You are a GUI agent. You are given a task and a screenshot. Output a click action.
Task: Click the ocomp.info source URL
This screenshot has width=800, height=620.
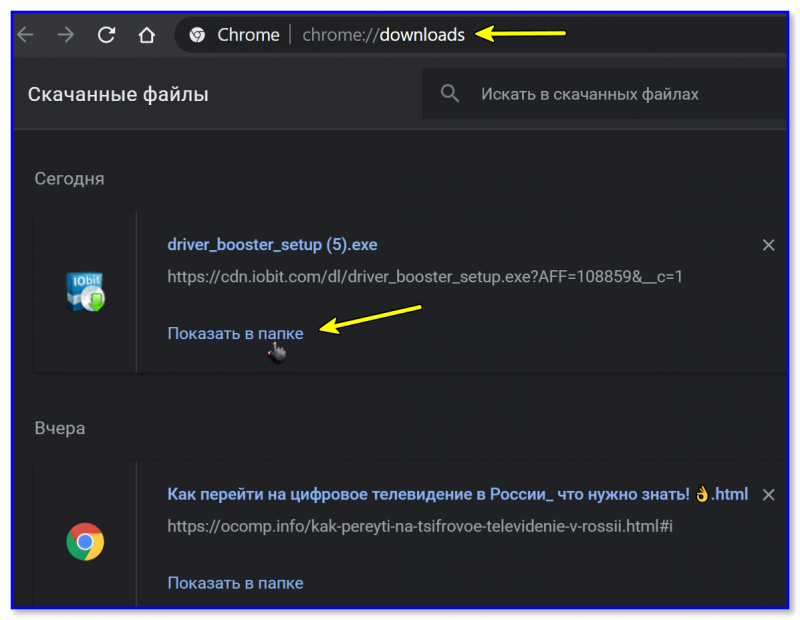tap(420, 526)
